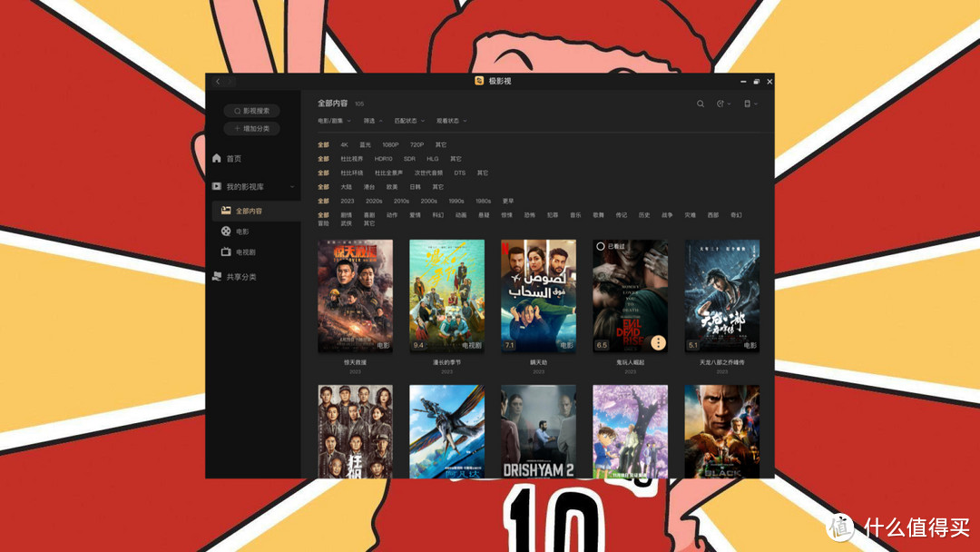The width and height of the screenshot is (980, 552).
Task: Click the forward navigation arrow in title bar
Action: 230,82
